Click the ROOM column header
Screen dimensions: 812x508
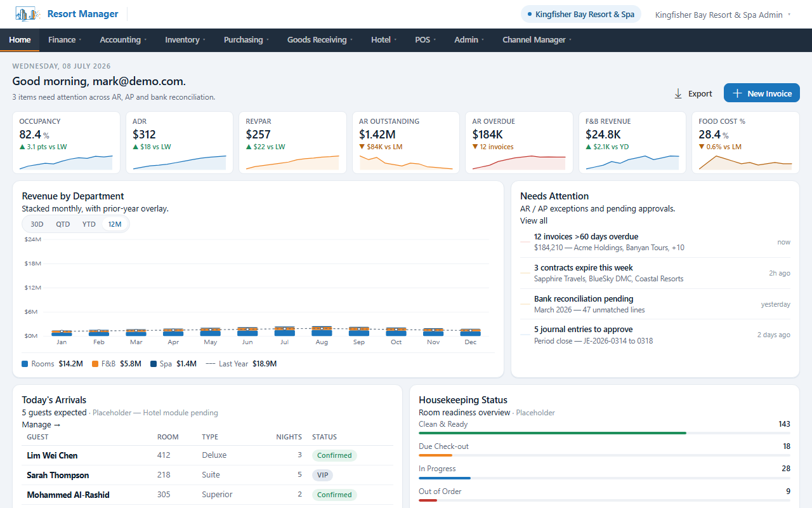coord(168,437)
